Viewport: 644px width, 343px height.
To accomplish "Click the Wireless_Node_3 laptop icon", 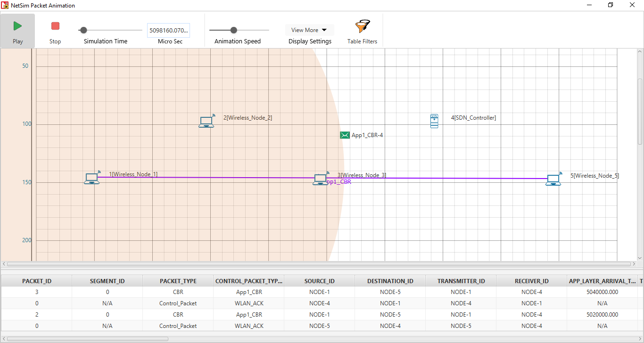I will click(320, 179).
